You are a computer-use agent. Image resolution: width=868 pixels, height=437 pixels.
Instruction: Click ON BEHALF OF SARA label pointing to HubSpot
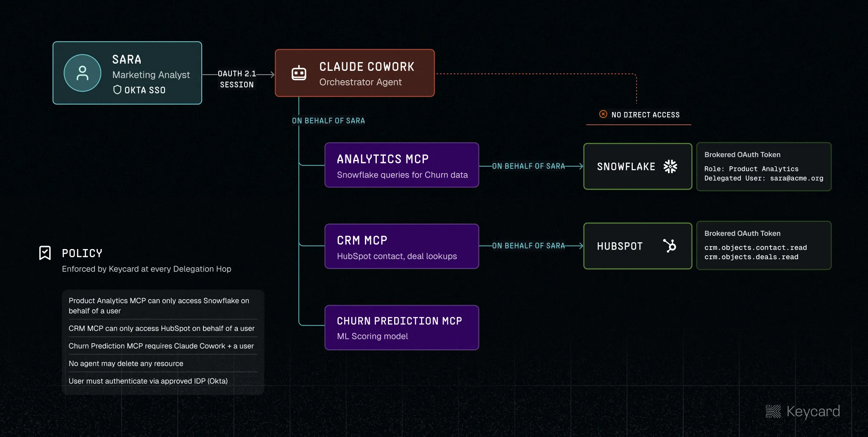tap(529, 246)
